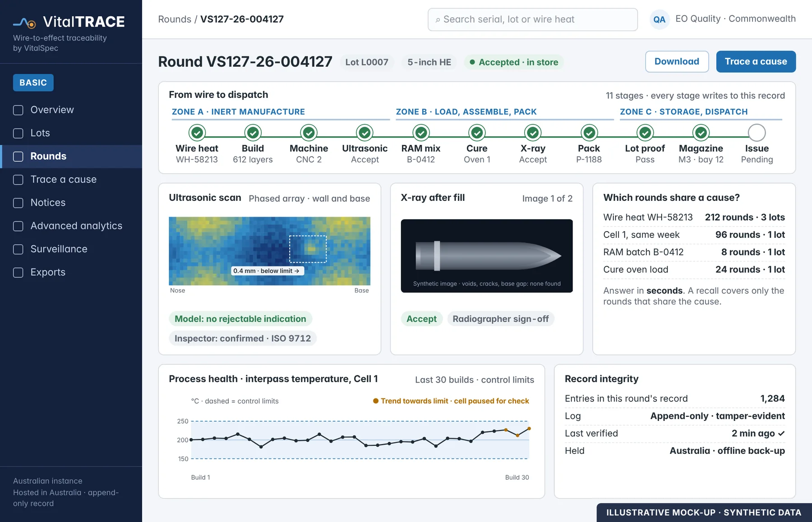
Task: Select the Magazine stage checkmark
Action: pos(701,133)
